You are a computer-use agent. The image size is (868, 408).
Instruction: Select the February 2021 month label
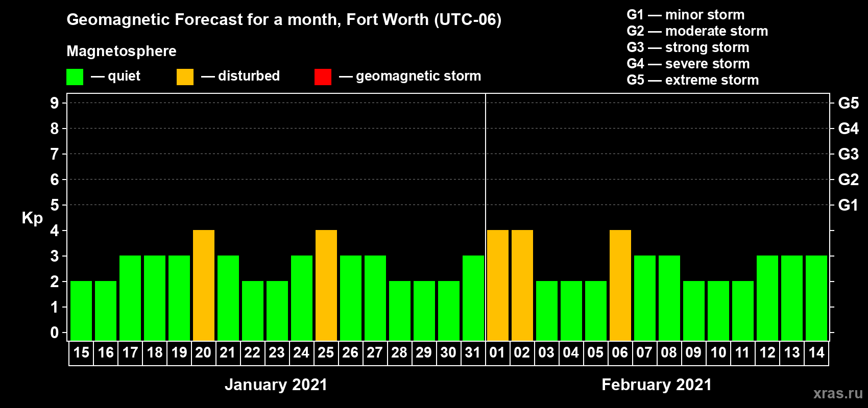point(657,385)
